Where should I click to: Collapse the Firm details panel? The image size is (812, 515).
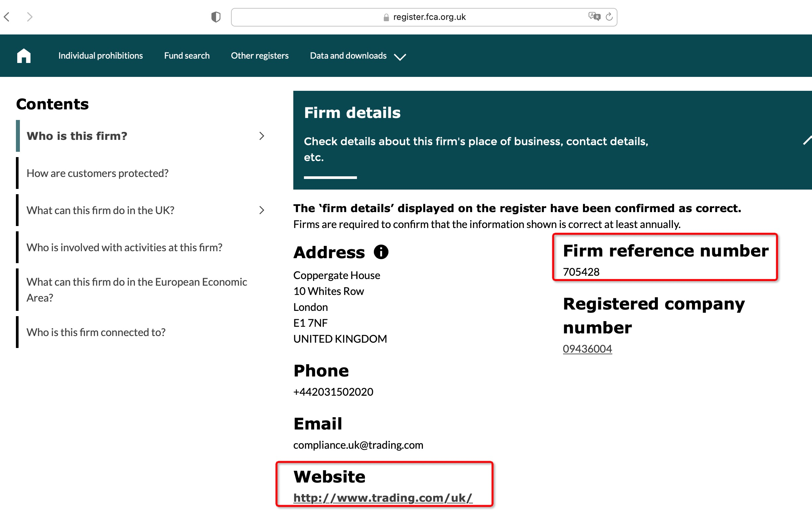tap(807, 140)
